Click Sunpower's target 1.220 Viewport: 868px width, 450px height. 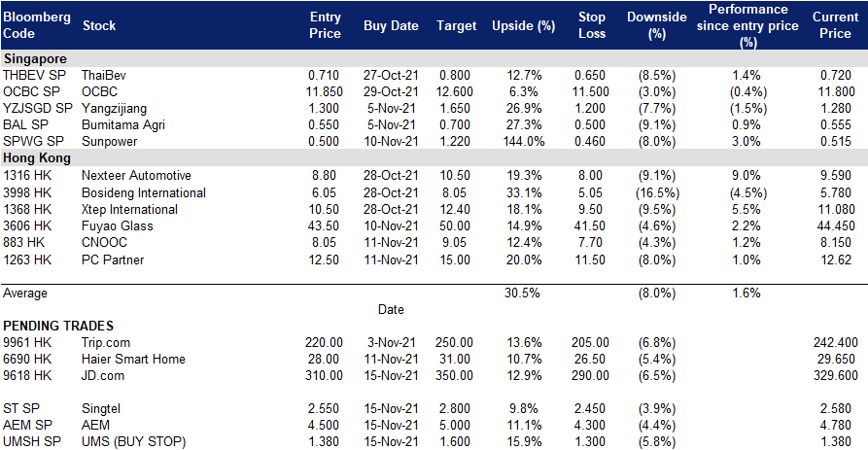pos(455,142)
